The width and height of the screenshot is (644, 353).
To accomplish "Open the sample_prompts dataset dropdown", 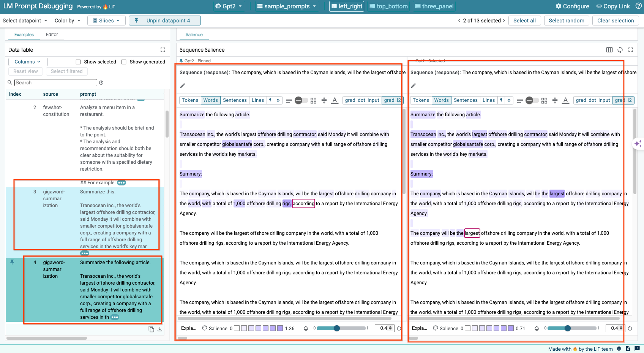I will pyautogui.click(x=287, y=6).
